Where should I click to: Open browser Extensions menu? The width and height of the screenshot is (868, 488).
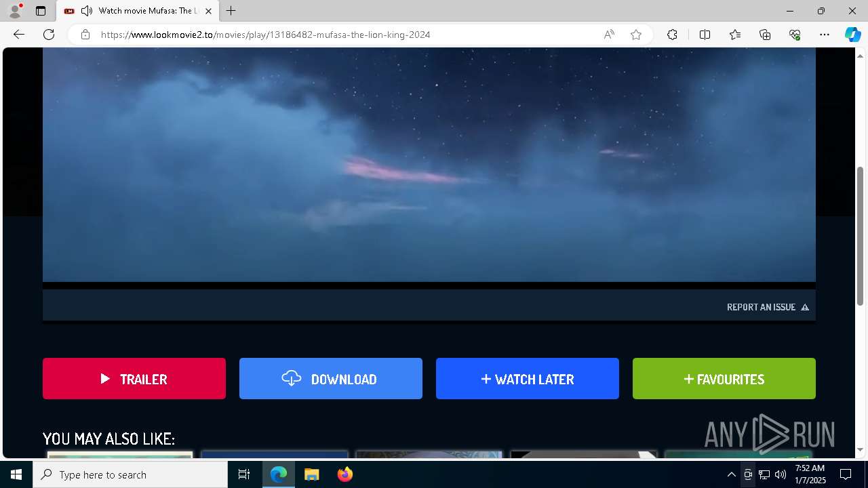672,35
